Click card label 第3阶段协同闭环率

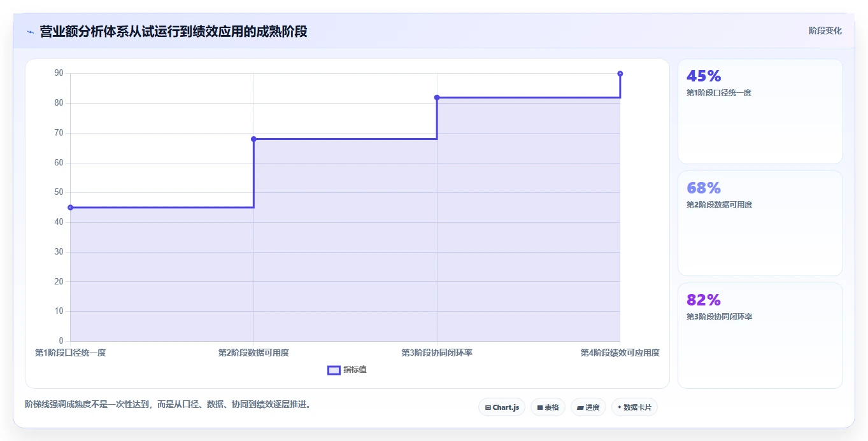click(719, 317)
